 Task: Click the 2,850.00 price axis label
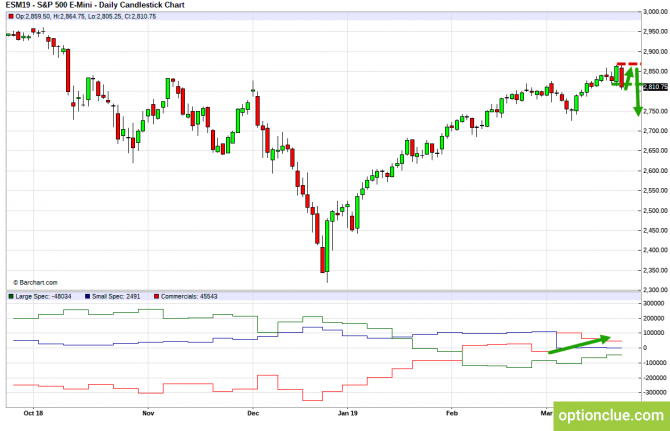655,71
